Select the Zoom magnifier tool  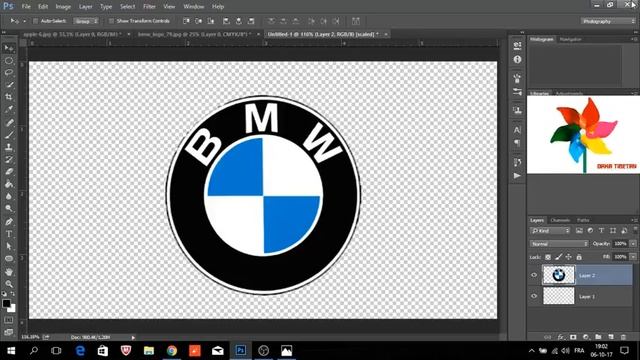pyautogui.click(x=9, y=284)
